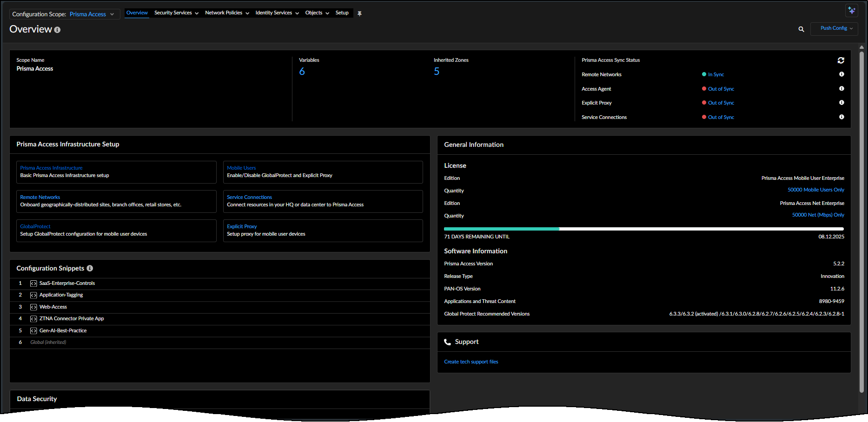Click the search magnifier icon
This screenshot has height=422, width=868.
(x=801, y=29)
